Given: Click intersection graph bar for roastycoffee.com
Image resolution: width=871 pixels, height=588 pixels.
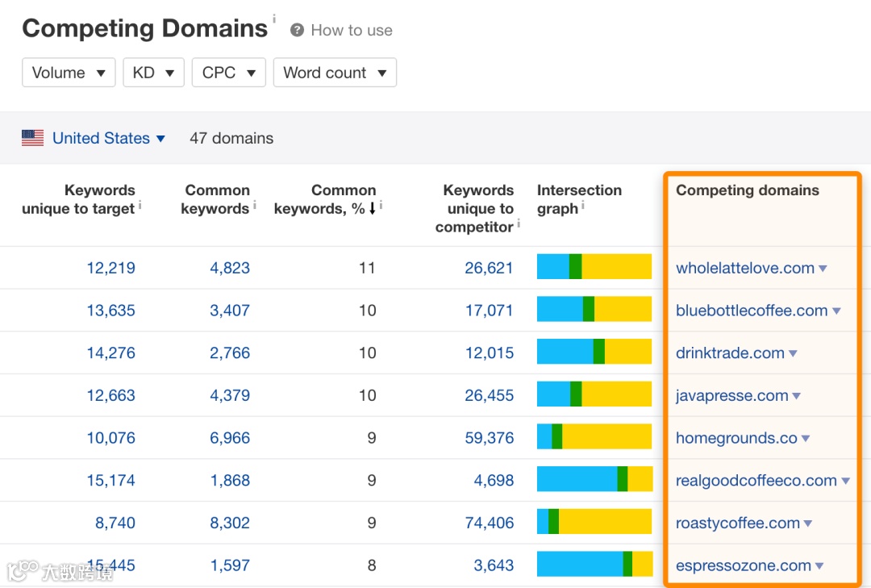Looking at the screenshot, I should pyautogui.click(x=594, y=521).
